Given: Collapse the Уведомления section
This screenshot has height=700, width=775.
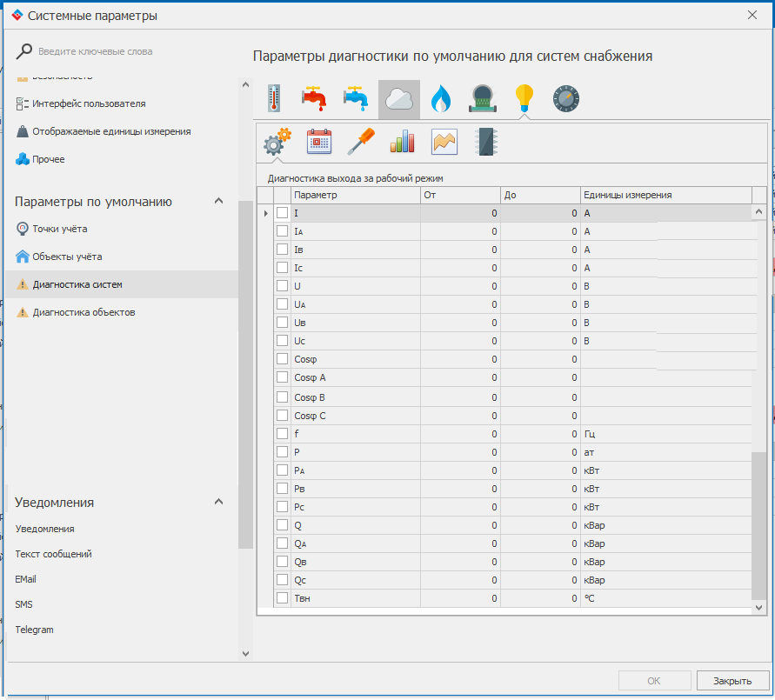Looking at the screenshot, I should (219, 503).
